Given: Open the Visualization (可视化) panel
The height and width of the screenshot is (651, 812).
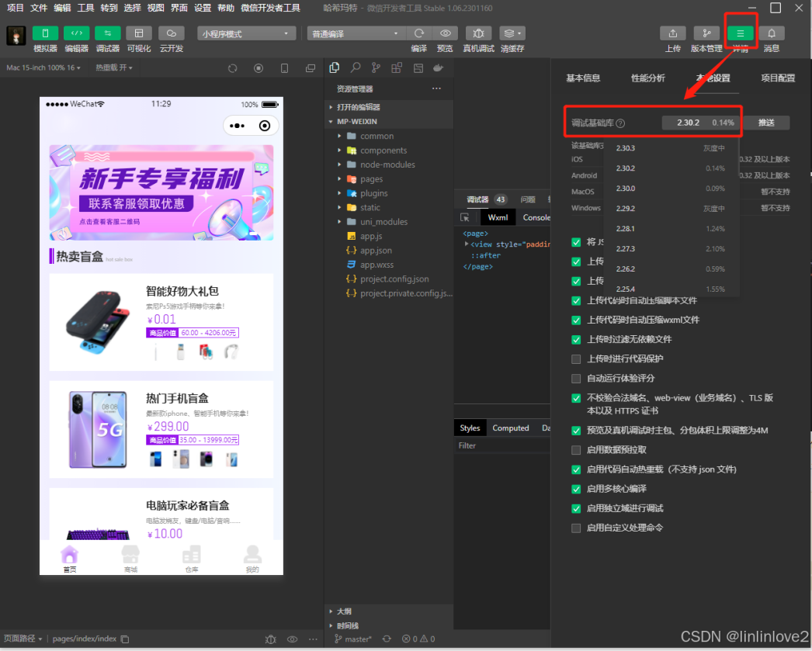Looking at the screenshot, I should 139,33.
